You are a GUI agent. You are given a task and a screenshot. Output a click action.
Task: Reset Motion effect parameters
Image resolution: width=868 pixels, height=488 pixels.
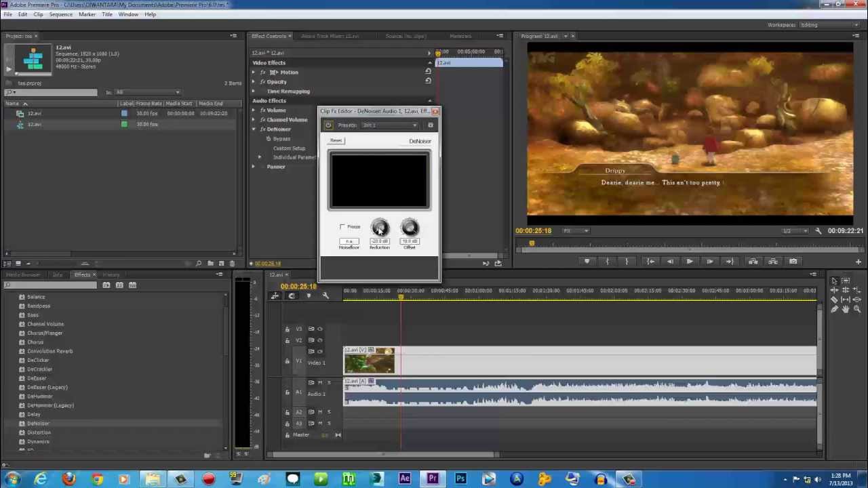point(428,72)
